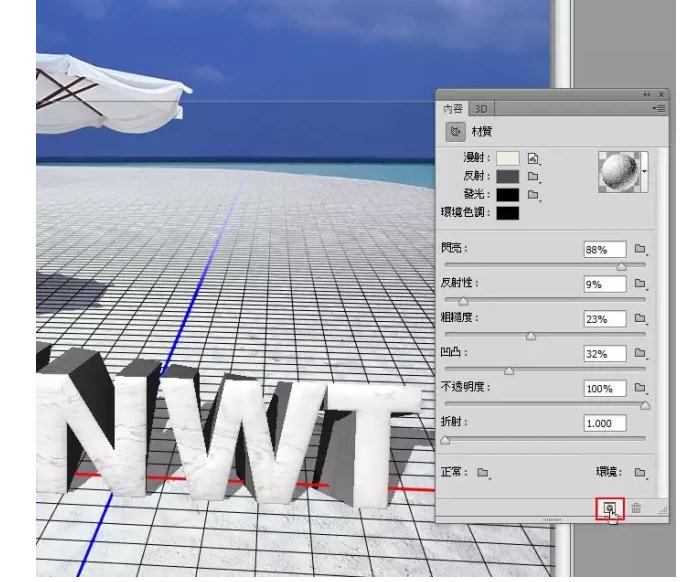Click the 凹凸 slider handle
688x582 pixels.
pyautogui.click(x=509, y=371)
